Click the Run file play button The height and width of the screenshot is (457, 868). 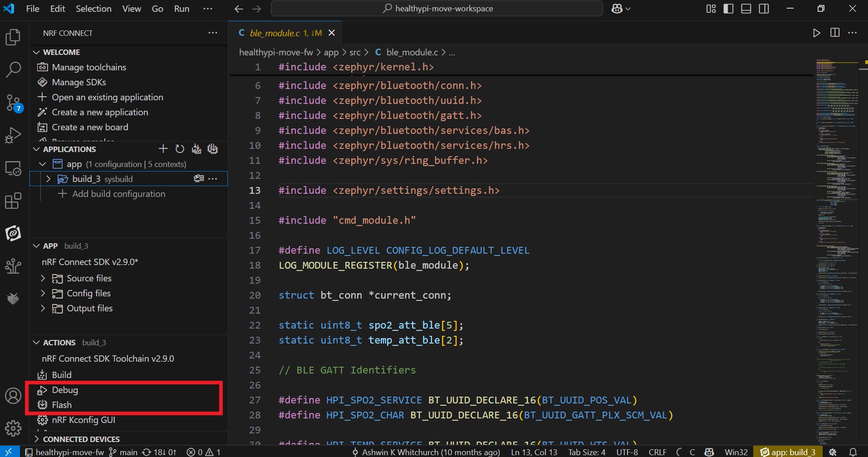(x=816, y=33)
